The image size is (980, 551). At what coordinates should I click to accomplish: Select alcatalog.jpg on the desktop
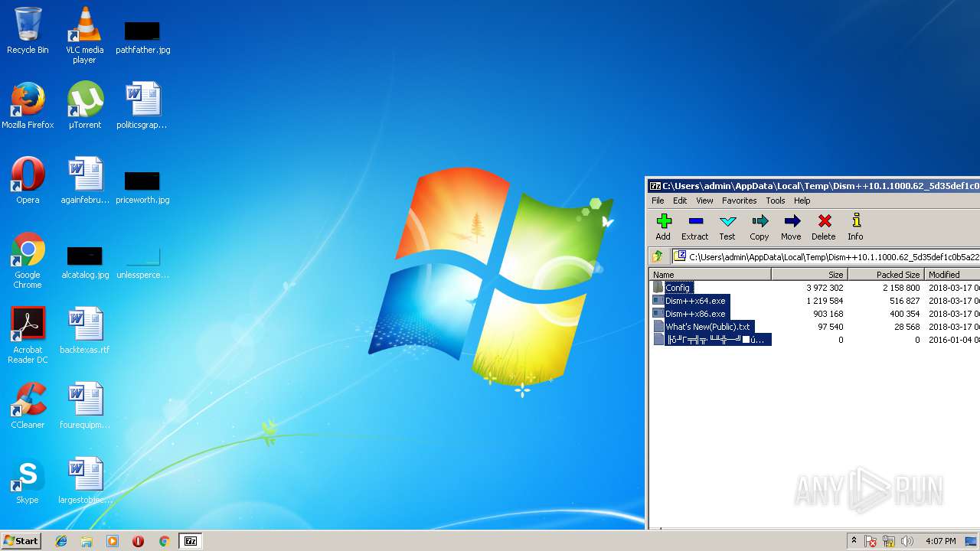pyautogui.click(x=84, y=262)
